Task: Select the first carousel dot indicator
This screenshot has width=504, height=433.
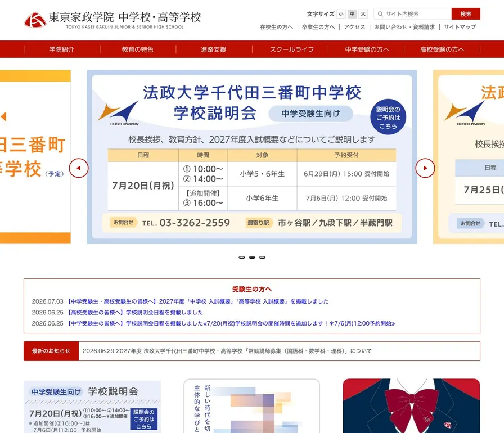Action: [x=242, y=258]
